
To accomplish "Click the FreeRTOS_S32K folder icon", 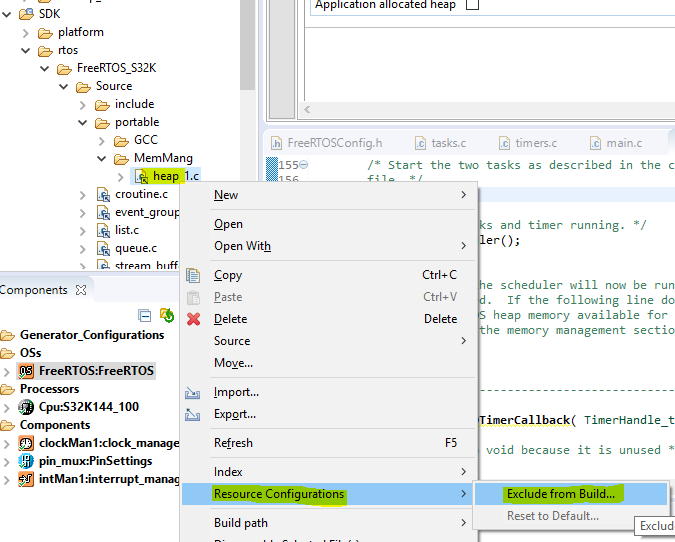I will [x=64, y=68].
